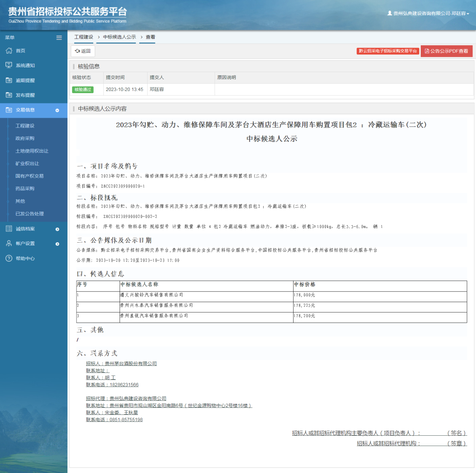Click 联系电话：0851-85755198 link

[x=114, y=419]
